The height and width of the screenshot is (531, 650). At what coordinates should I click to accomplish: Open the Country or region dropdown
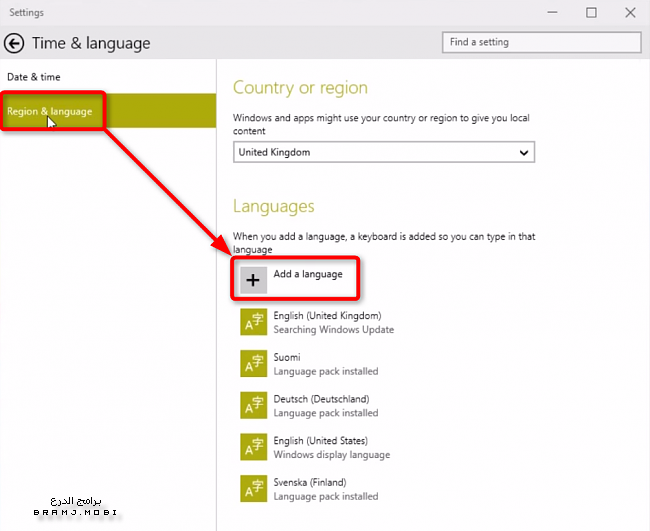(384, 152)
